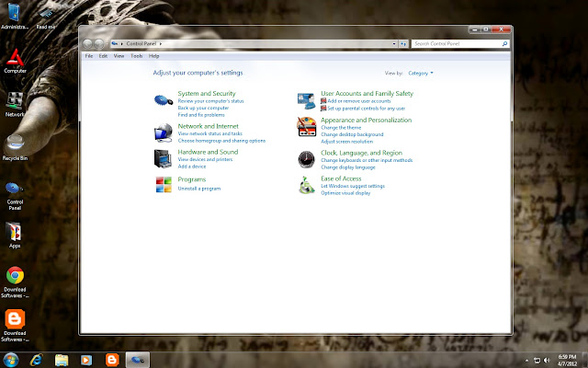Open the Tools menu
The height and width of the screenshot is (368, 588).
[x=137, y=56]
